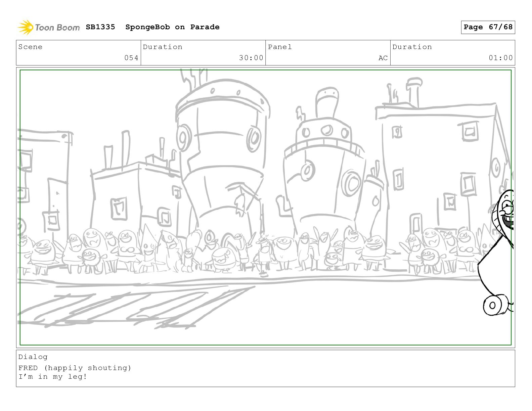Screen dimensions: 532x411
Task: Click the 'Panel' header label
Action: click(x=280, y=47)
